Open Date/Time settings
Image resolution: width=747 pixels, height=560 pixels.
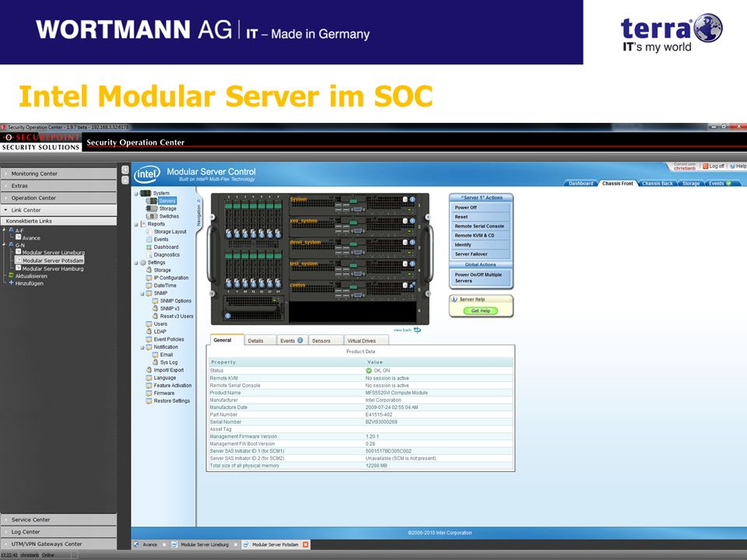coord(165,285)
